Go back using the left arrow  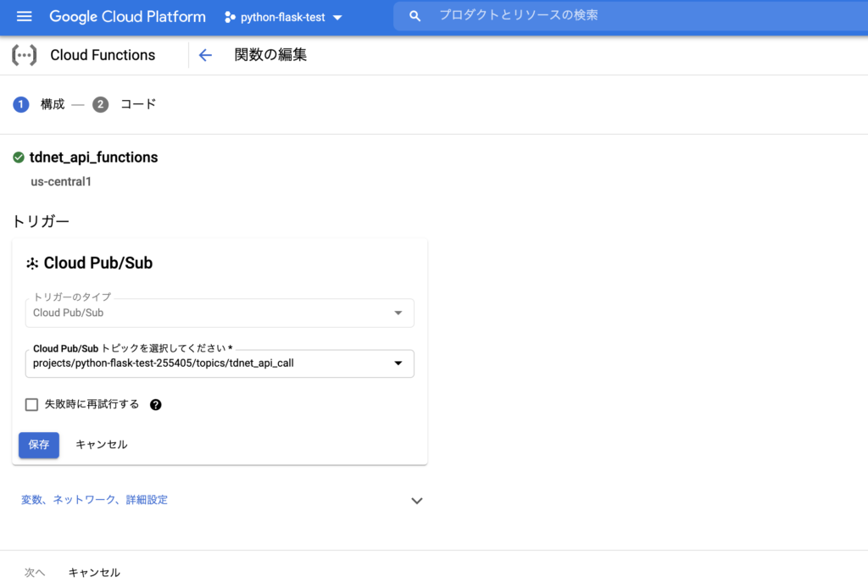click(205, 55)
